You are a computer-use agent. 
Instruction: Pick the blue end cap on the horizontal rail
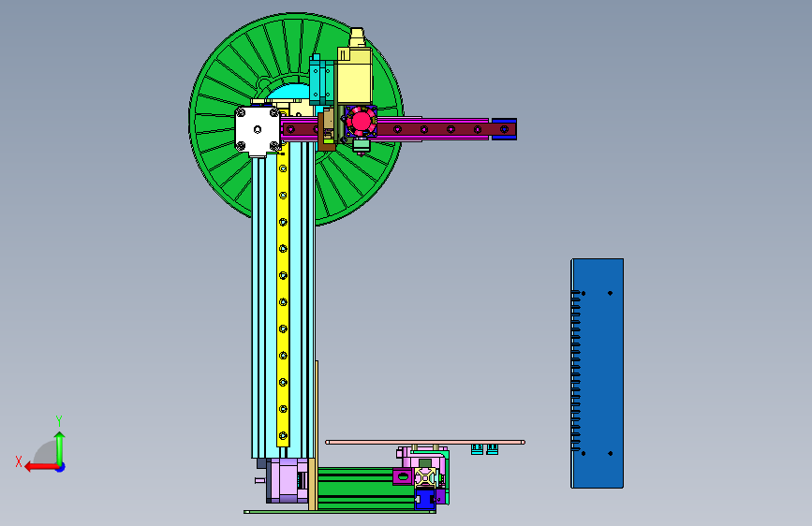point(504,129)
